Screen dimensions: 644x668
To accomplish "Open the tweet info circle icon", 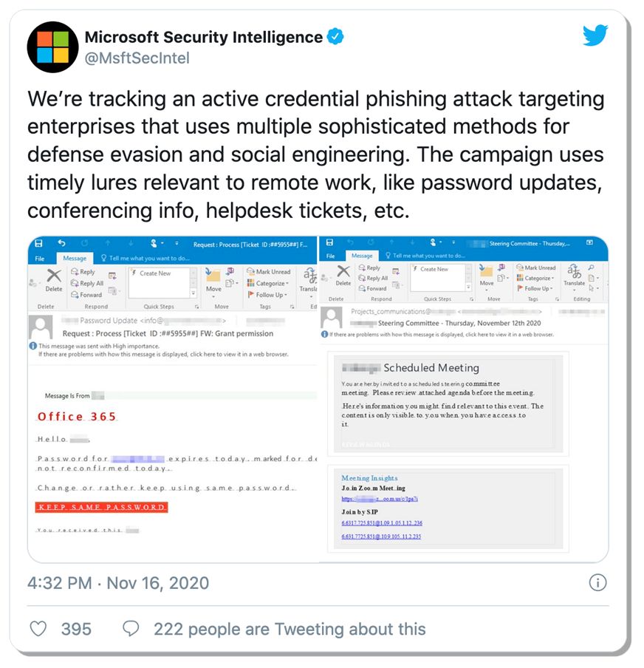I will (x=597, y=582).
